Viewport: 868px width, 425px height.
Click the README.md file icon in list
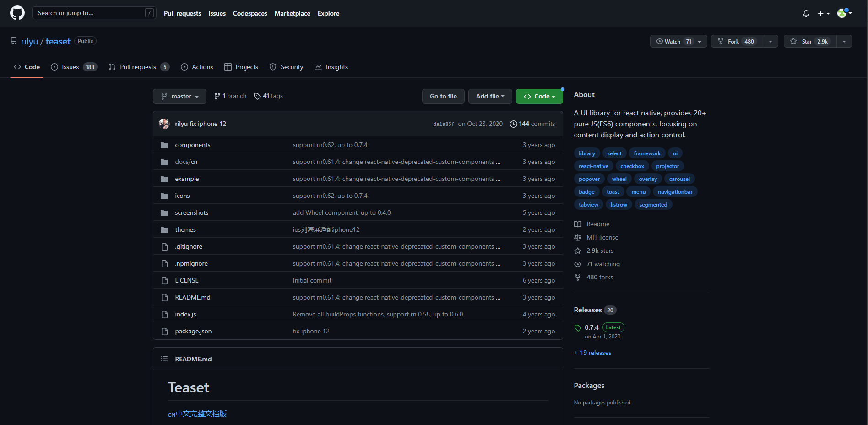coord(164,298)
